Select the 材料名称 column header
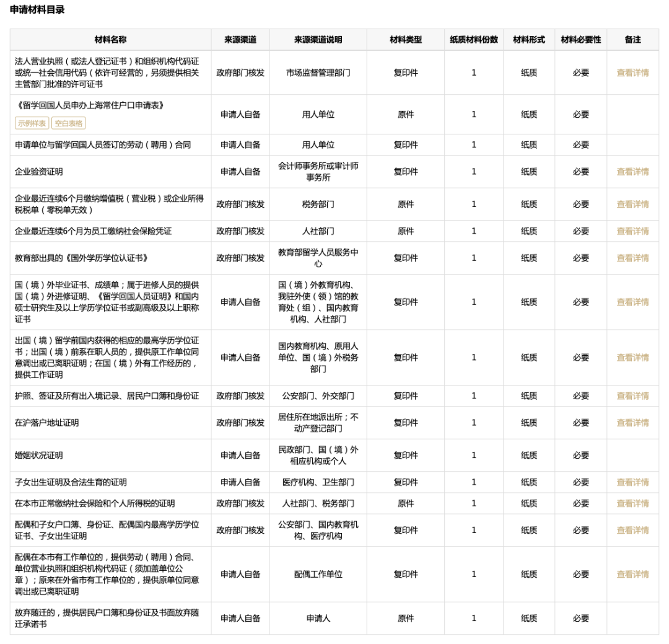This screenshot has height=644, width=669. click(110, 40)
